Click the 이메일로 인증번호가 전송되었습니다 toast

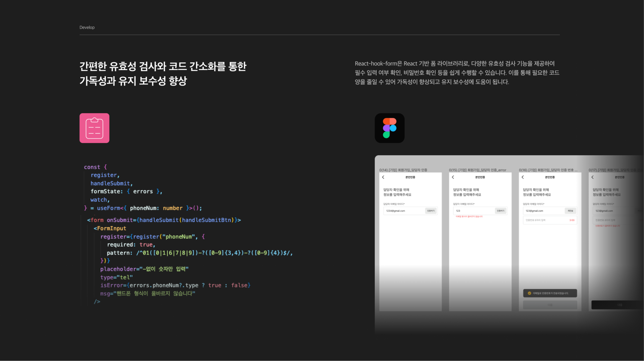[x=550, y=293]
